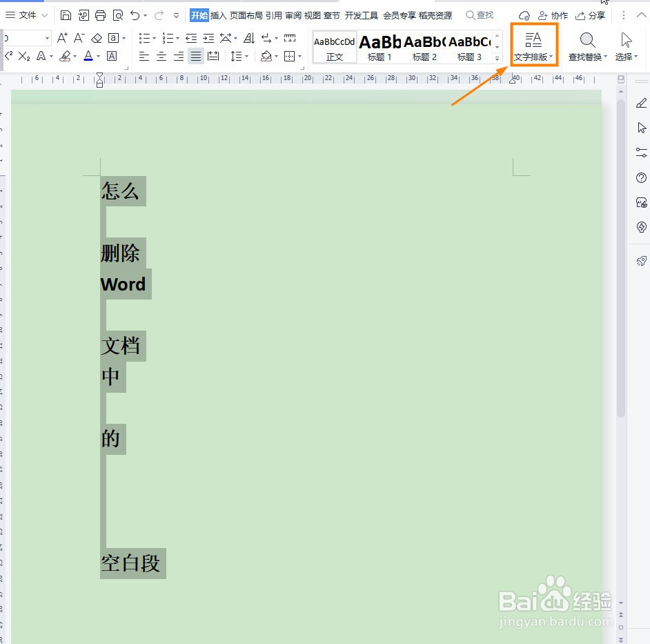
Task: Click the icon above the lightning bolt in sidebar
Action: pyautogui.click(x=641, y=202)
